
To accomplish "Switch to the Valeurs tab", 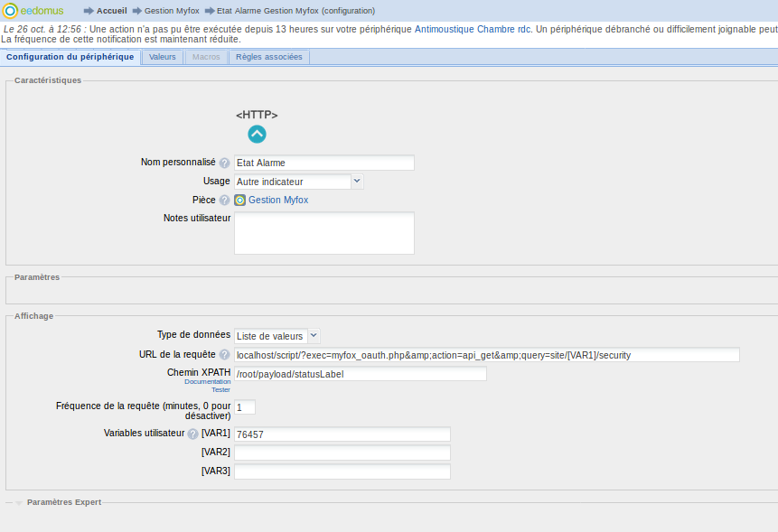I will pyautogui.click(x=163, y=57).
